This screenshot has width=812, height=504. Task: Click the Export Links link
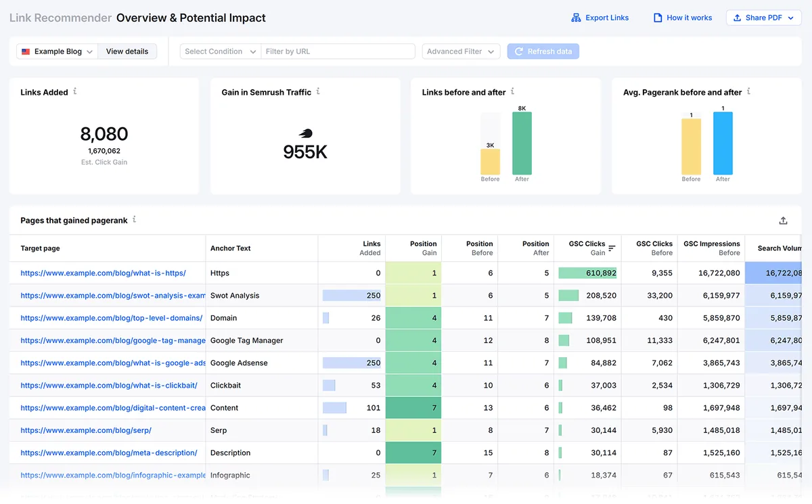click(600, 18)
